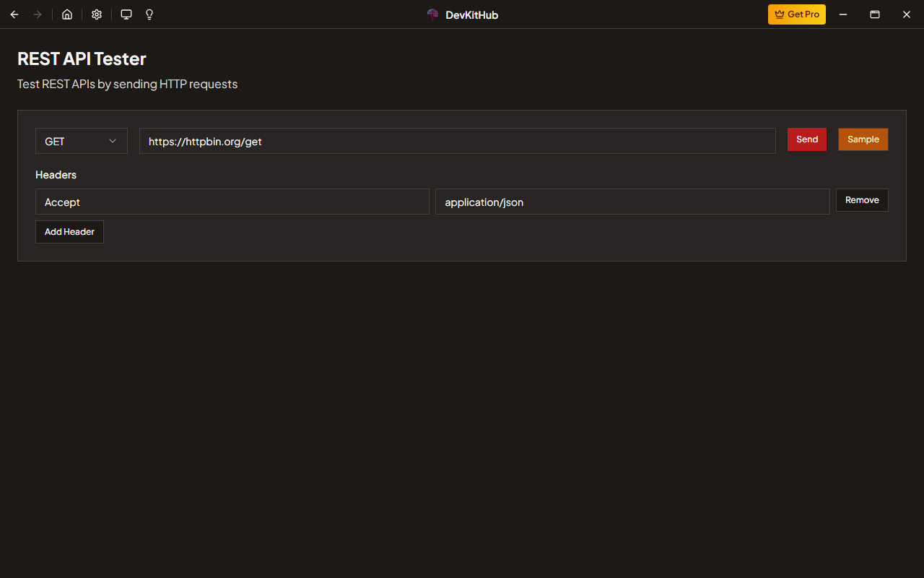924x578 pixels.
Task: Click the forward arrow navigation icon
Action: click(38, 14)
